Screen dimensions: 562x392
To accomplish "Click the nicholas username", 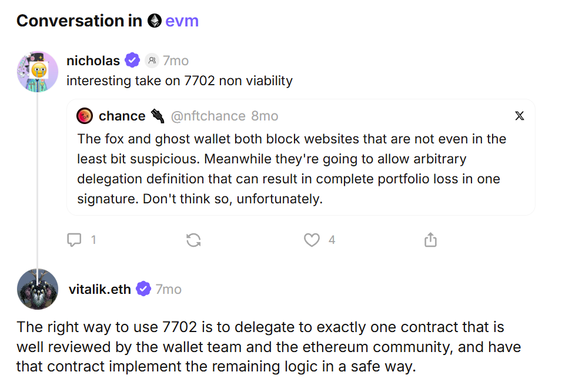I will (x=93, y=61).
